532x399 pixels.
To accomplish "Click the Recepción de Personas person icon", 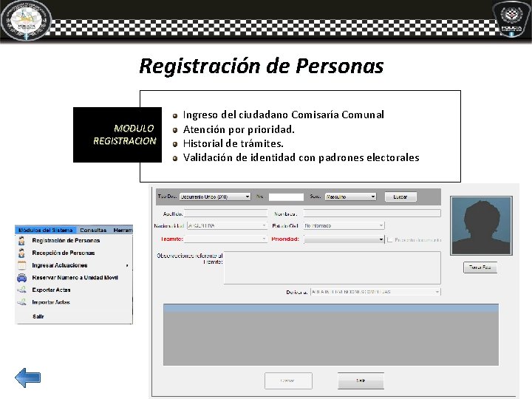I will click(x=21, y=253).
